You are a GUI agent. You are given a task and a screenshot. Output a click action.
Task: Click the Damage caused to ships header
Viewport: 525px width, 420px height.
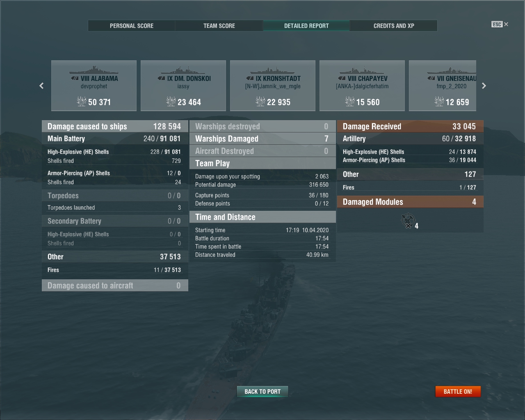click(115, 126)
